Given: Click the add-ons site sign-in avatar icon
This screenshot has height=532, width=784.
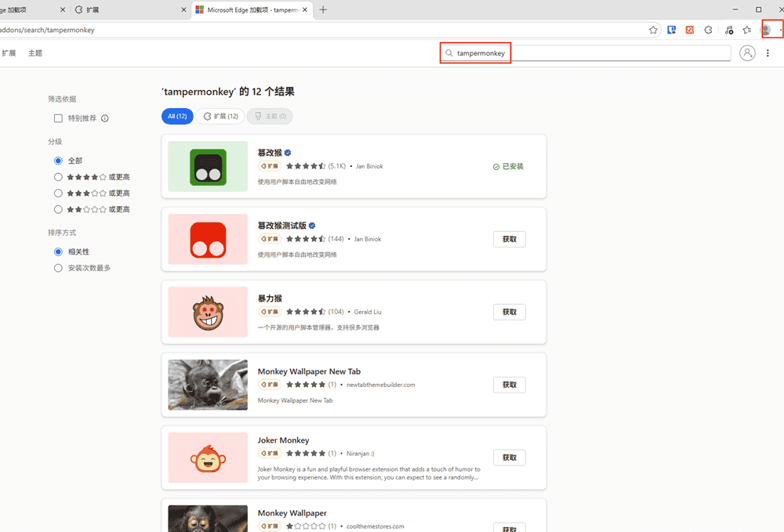Looking at the screenshot, I should [x=747, y=53].
